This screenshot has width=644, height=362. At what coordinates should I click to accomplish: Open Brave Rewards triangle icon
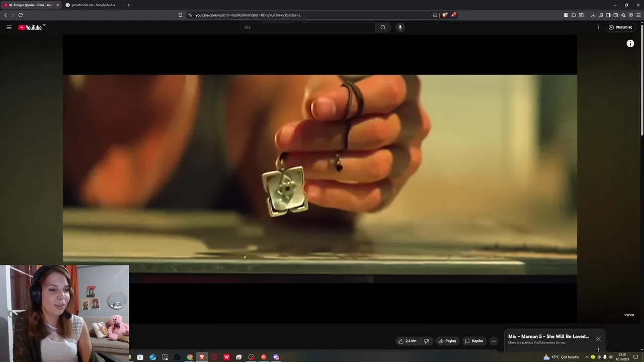tap(453, 15)
